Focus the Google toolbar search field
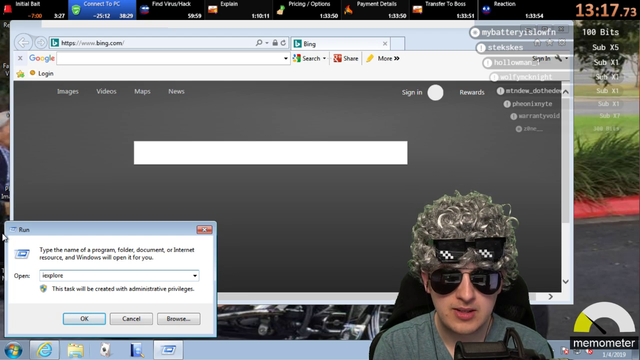This screenshot has width=640, height=360. pos(169,58)
